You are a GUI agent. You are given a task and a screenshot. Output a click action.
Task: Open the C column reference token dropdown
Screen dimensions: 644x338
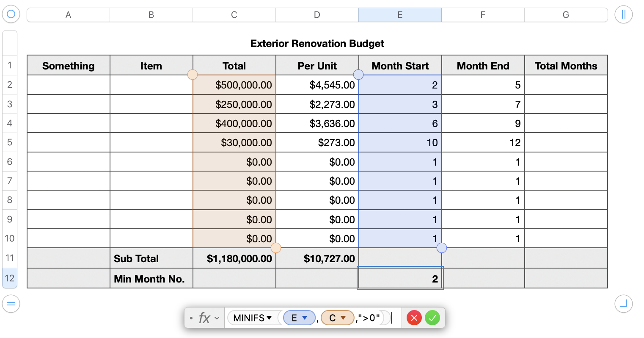[343, 318]
